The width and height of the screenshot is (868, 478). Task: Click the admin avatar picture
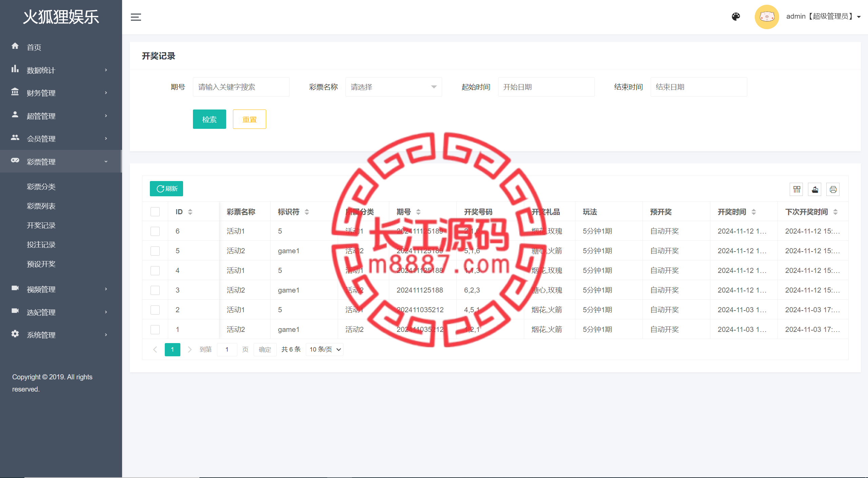pyautogui.click(x=767, y=17)
